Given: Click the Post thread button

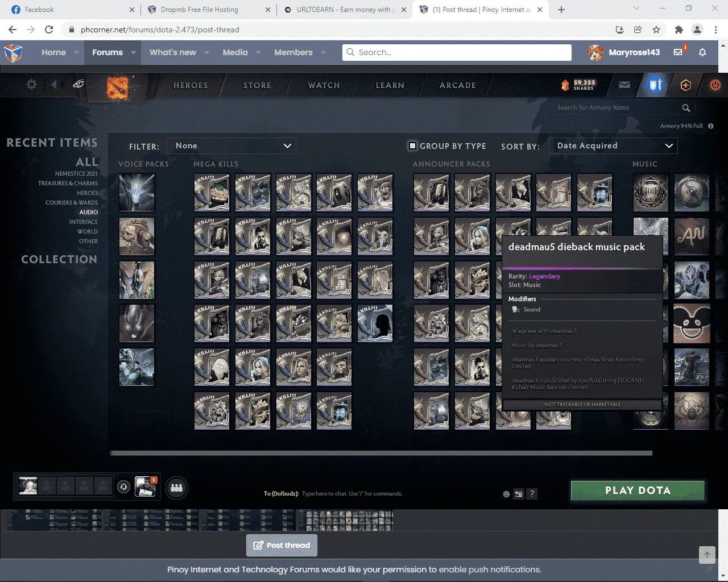Looking at the screenshot, I should (282, 545).
